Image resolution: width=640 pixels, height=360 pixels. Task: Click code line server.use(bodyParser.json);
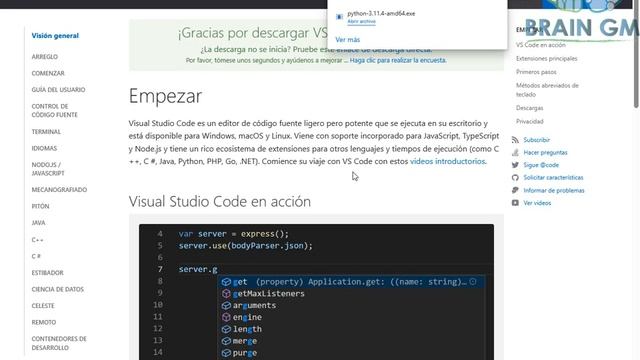pyautogui.click(x=245, y=246)
